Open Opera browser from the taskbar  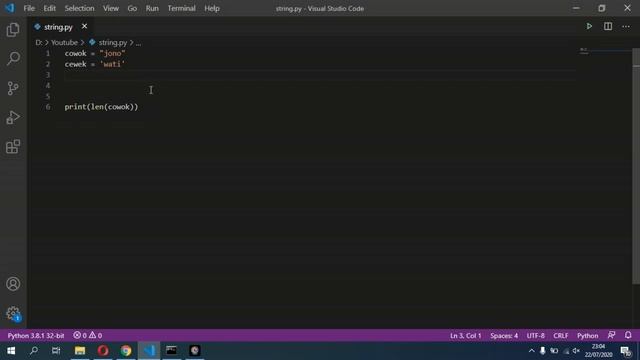click(x=103, y=351)
